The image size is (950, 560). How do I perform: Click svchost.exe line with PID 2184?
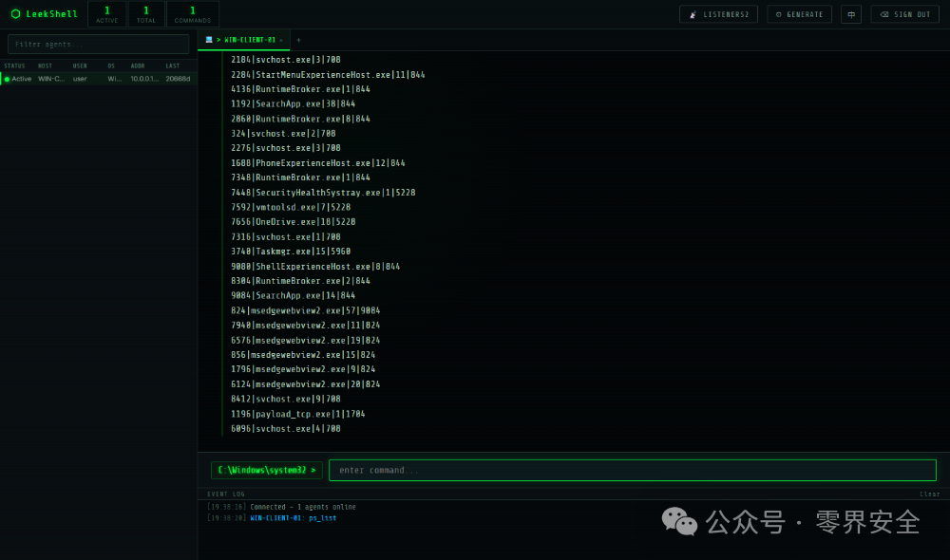pos(285,60)
